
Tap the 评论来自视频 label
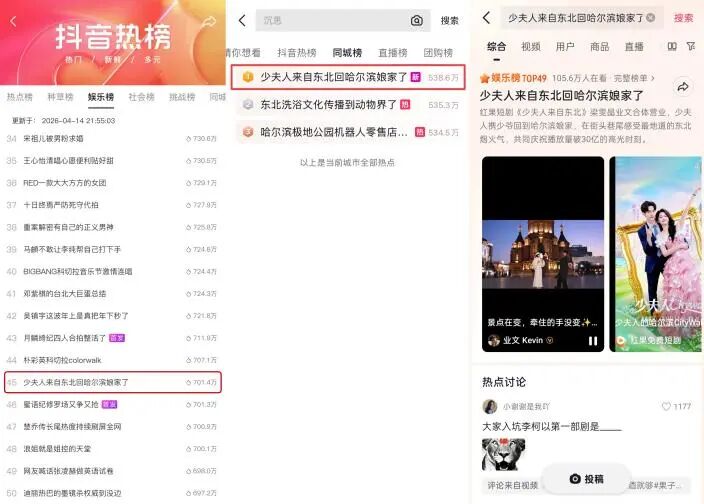[513, 485]
